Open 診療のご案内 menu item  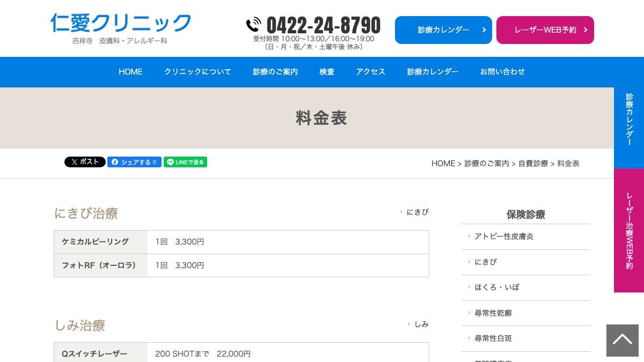click(275, 72)
